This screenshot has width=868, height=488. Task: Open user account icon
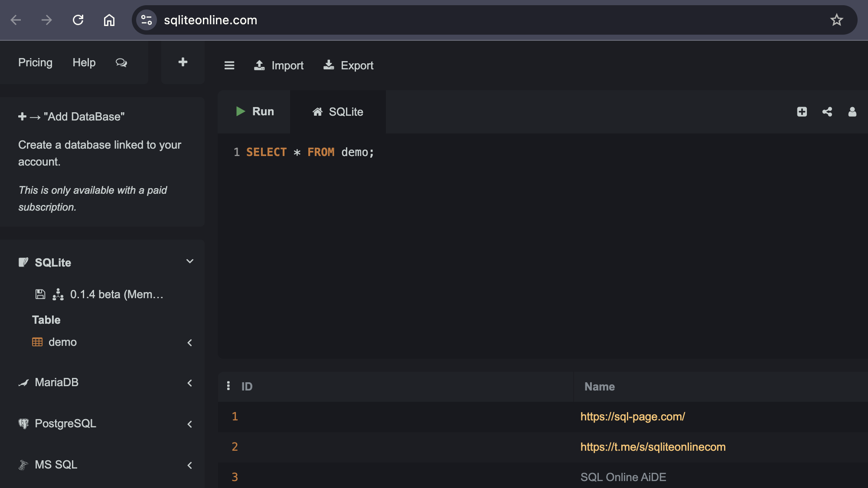point(852,112)
